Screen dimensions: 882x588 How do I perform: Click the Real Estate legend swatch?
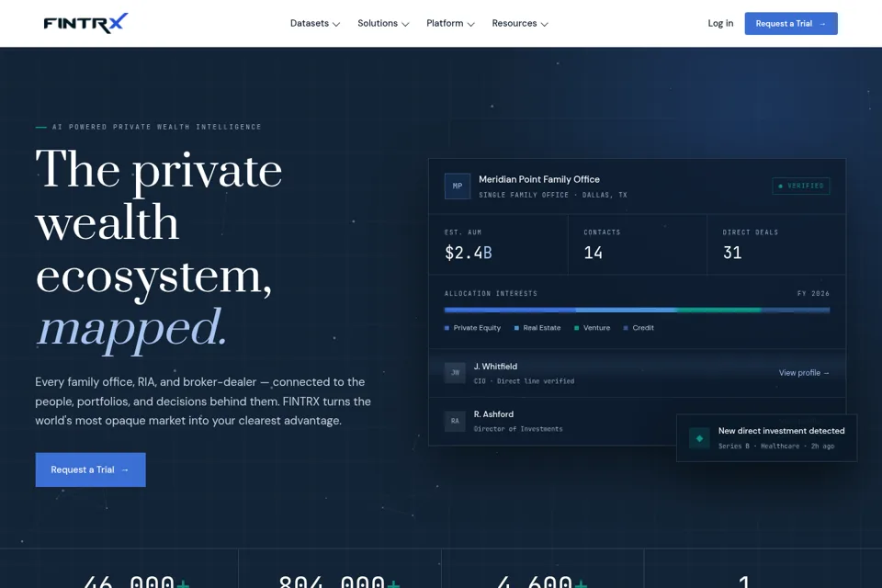coord(516,328)
